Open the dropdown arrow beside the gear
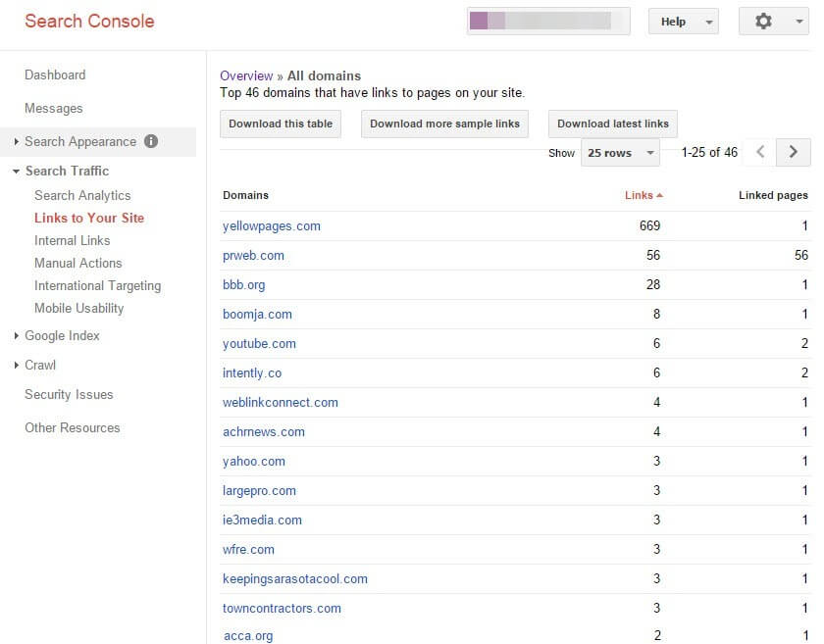Screen dimensions: 824x644 pyautogui.click(x=799, y=22)
